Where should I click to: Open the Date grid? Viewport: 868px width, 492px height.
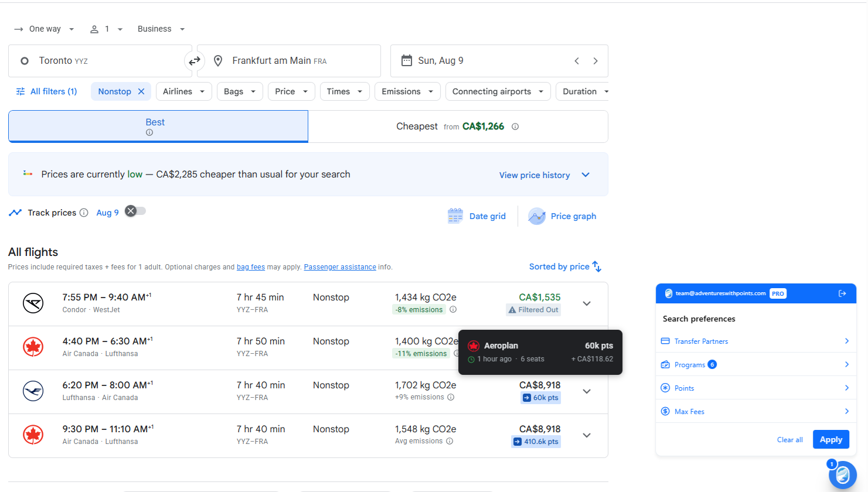tap(476, 216)
